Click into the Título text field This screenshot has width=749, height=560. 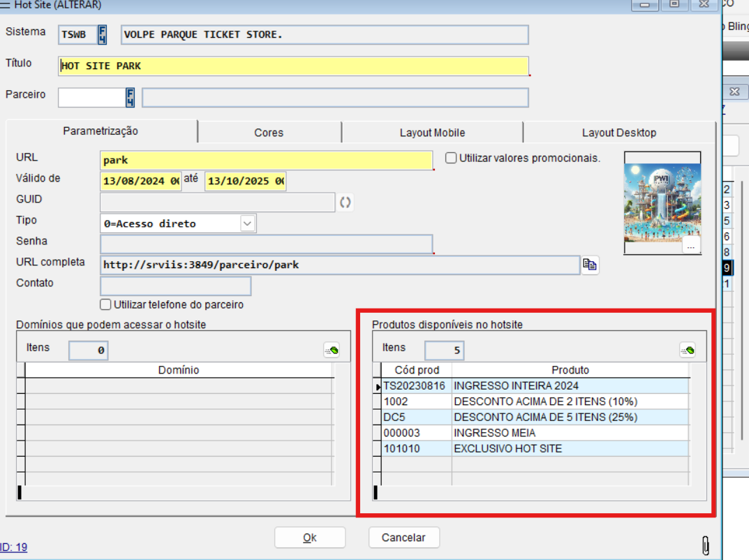293,66
